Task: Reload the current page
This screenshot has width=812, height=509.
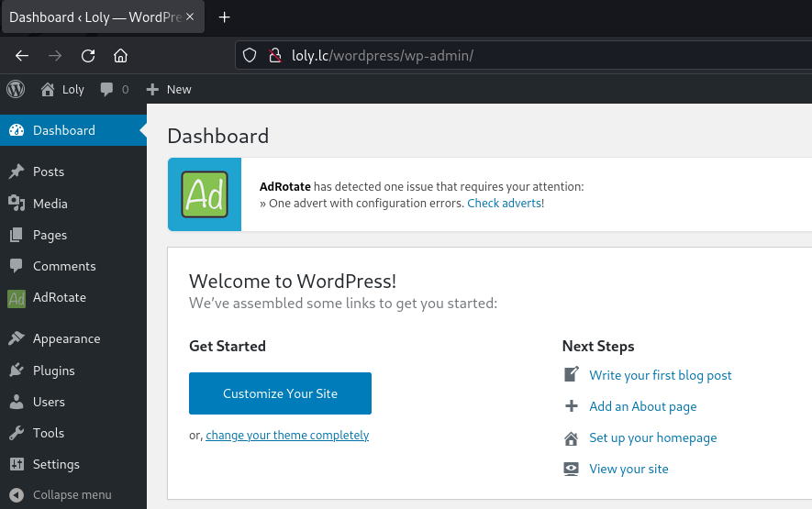Action: (x=88, y=55)
